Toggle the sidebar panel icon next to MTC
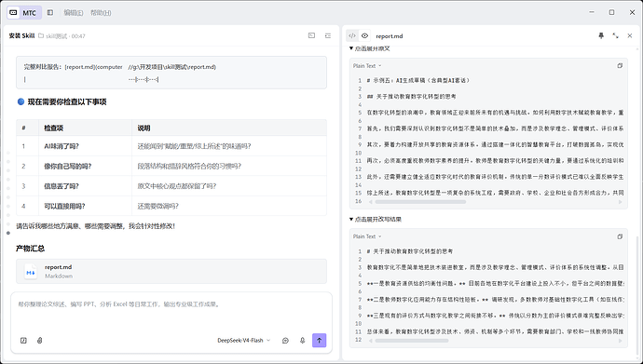The height and width of the screenshot is (364, 643). [50, 13]
